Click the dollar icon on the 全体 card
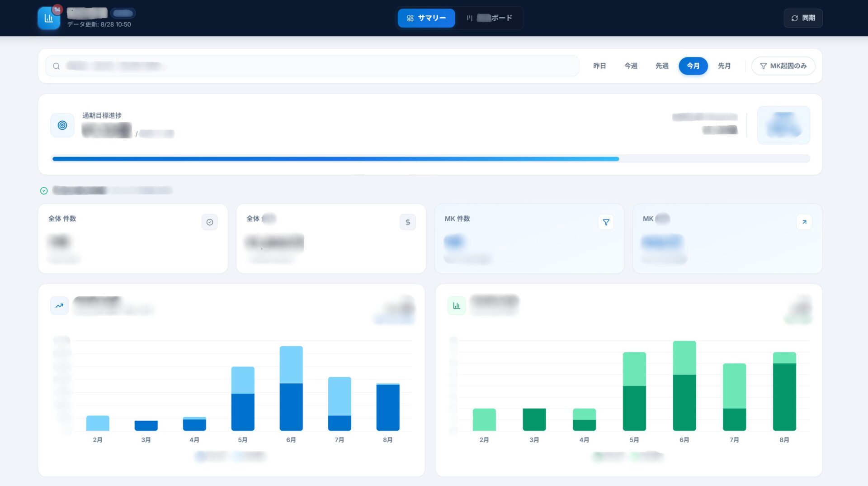868x486 pixels. point(408,222)
